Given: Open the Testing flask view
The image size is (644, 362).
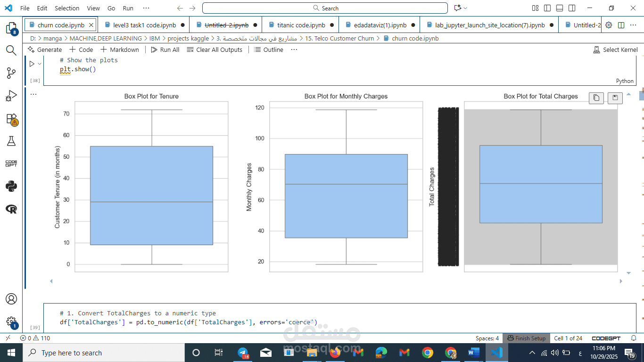Looking at the screenshot, I should (11, 141).
